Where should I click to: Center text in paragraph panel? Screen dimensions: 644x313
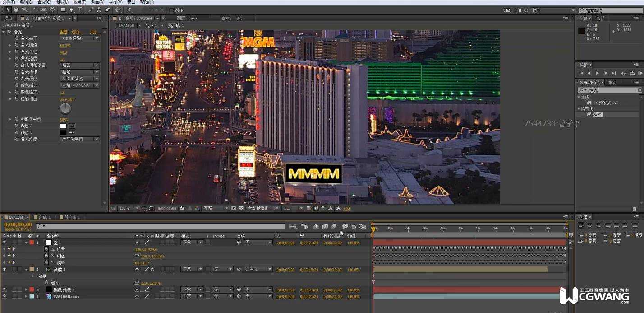[x=589, y=225]
